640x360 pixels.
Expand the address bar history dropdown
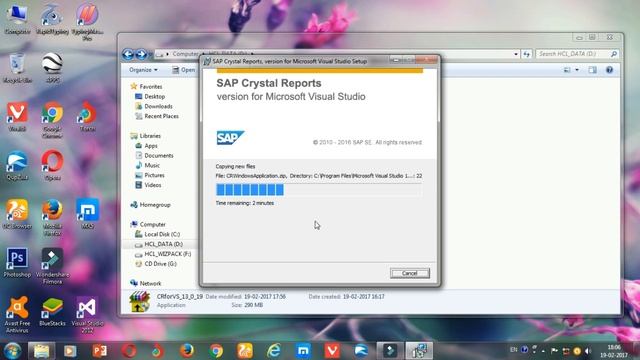[516, 54]
